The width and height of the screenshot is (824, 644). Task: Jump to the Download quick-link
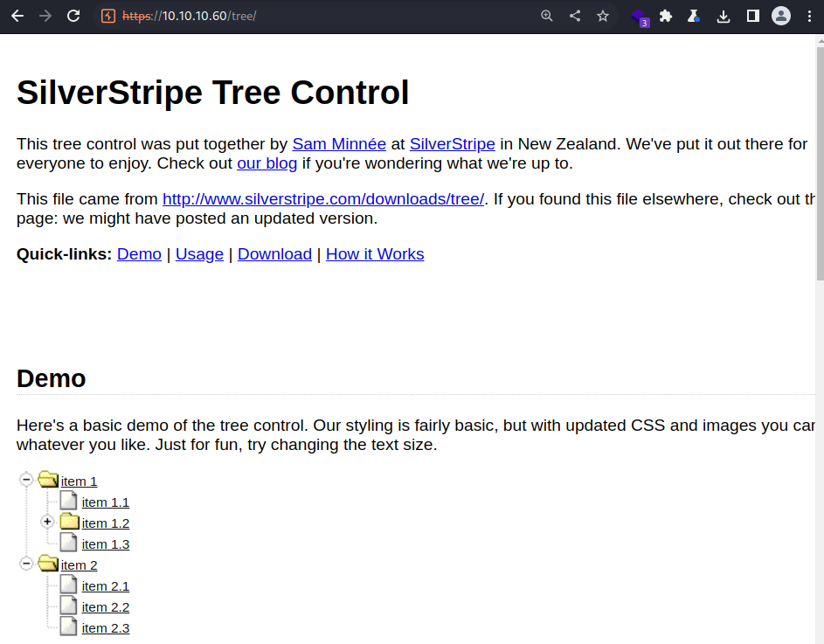[x=275, y=254]
